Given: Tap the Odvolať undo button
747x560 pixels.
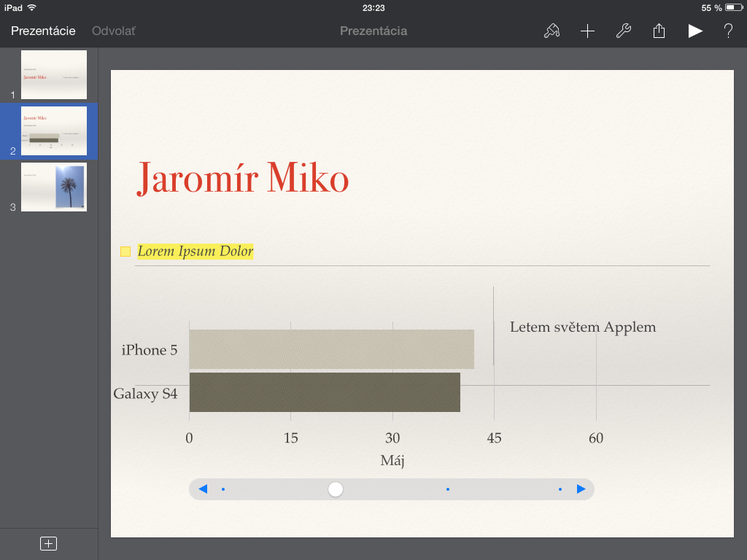Looking at the screenshot, I should click(x=113, y=31).
